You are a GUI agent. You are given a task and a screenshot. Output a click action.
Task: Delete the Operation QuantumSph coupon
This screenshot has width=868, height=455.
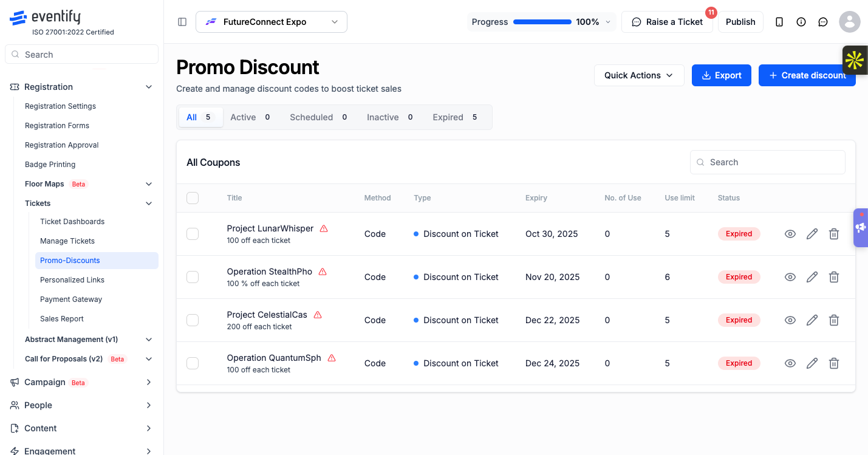(x=834, y=363)
